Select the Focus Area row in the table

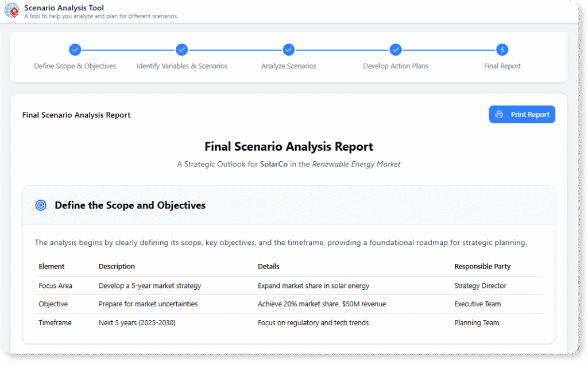point(55,286)
